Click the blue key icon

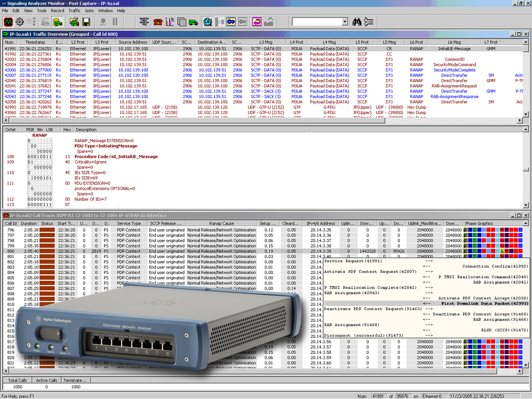pyautogui.click(x=231, y=22)
